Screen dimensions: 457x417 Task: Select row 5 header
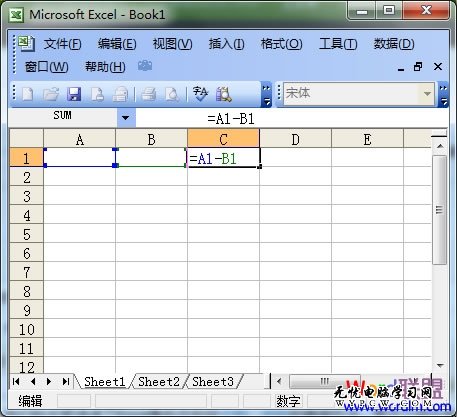(x=27, y=234)
